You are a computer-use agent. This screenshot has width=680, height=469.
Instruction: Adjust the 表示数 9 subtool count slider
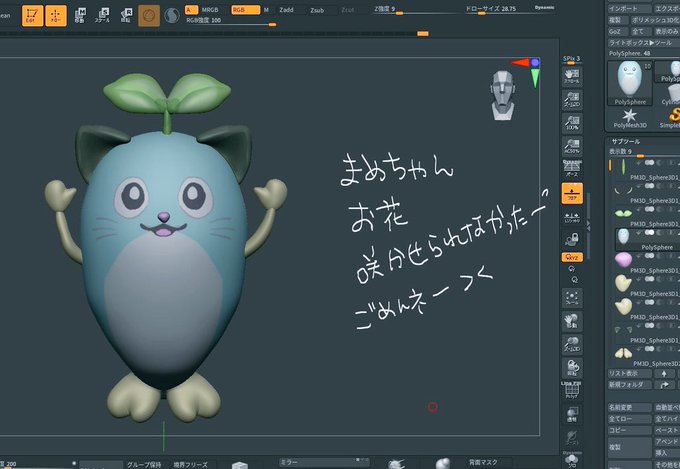tap(644, 153)
